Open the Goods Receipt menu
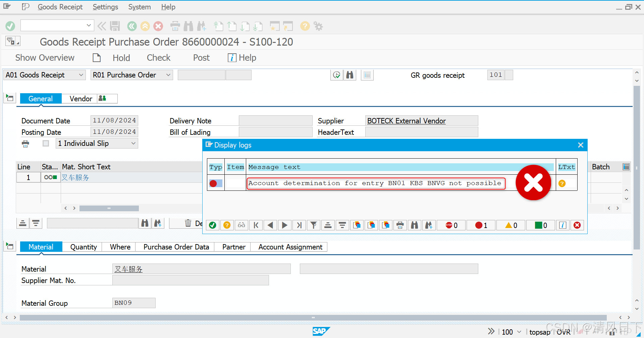Viewport: 644px width, 338px height. tap(60, 7)
